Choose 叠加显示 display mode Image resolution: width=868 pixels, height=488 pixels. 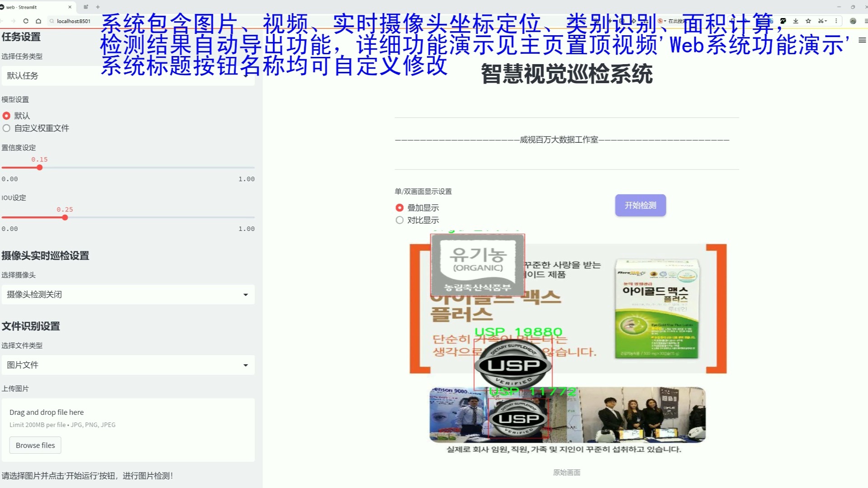pos(417,208)
